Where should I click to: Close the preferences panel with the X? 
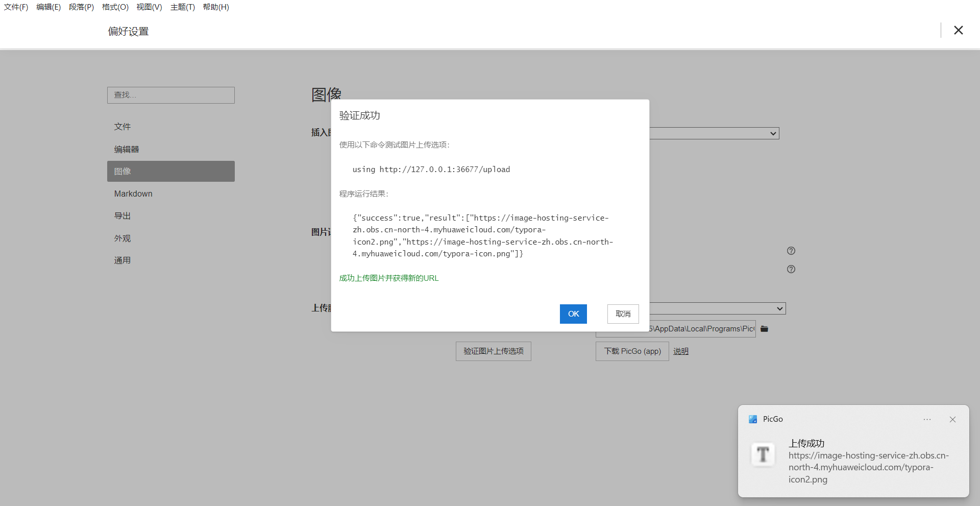pos(958,30)
